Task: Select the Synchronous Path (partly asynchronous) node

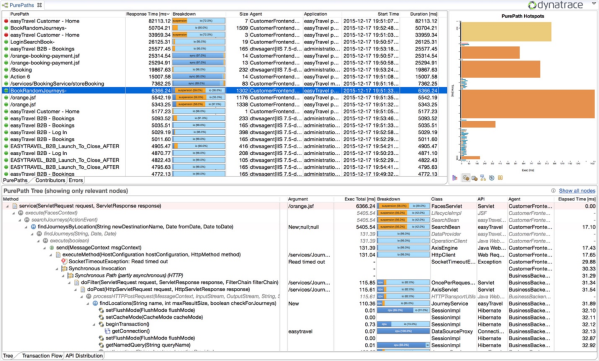Action: click(129, 275)
